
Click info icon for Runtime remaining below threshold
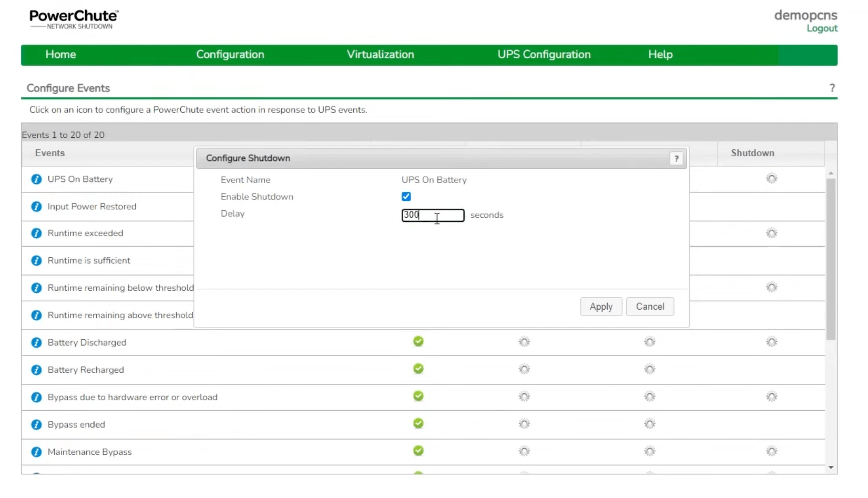(x=36, y=288)
